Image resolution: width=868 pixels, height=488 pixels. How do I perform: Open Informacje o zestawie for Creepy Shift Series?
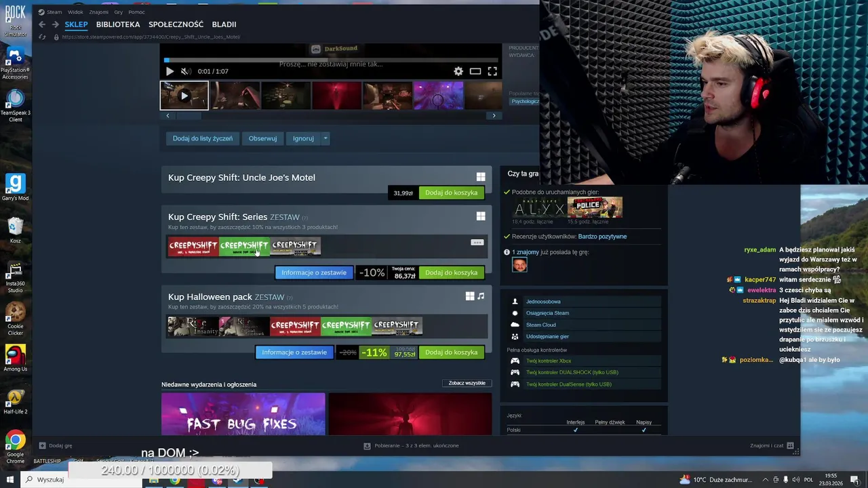(x=314, y=272)
